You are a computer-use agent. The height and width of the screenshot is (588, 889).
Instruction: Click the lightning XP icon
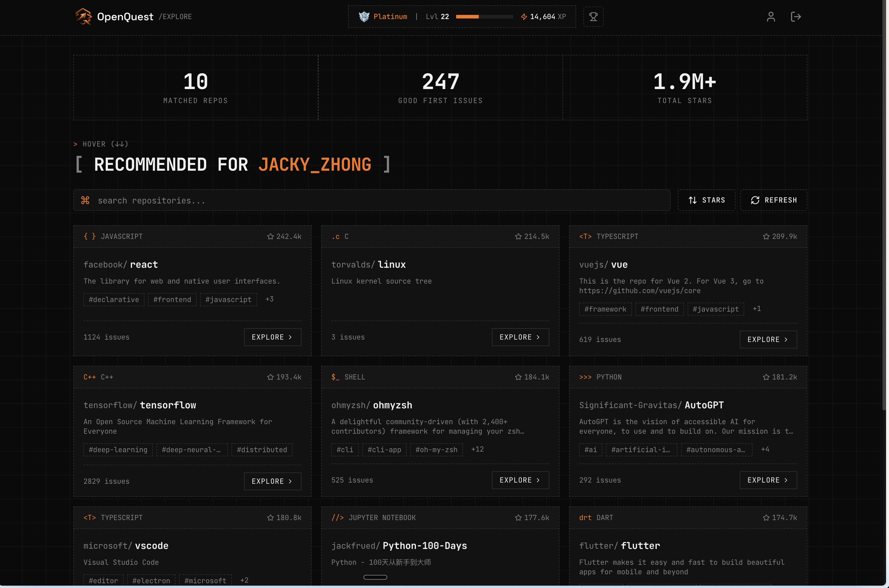524,16
